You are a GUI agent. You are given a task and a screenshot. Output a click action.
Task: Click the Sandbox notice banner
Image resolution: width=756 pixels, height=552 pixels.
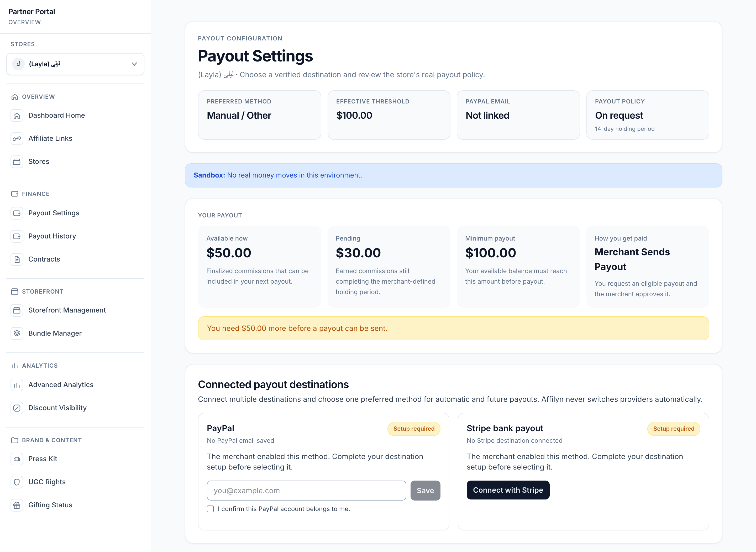(453, 175)
